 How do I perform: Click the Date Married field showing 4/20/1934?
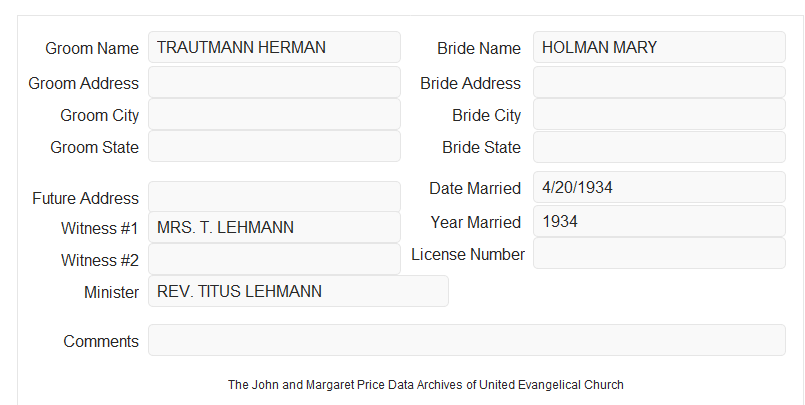coord(659,187)
